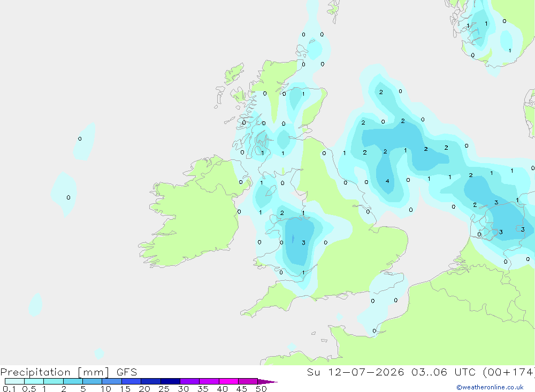Click the '(00+174)' forecast offset text
Screen dimensions: 535x392
[509, 372]
